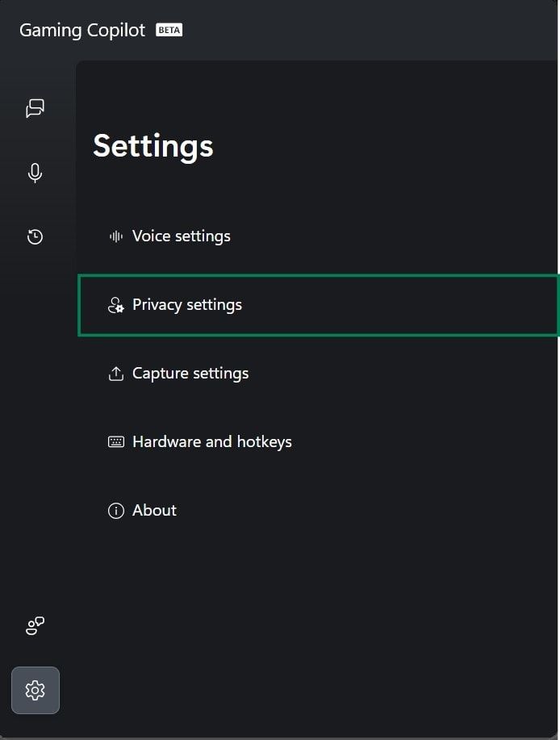The image size is (560, 740).
Task: Select the capture upload icon beside Capture settings
Action: pyautogui.click(x=115, y=373)
